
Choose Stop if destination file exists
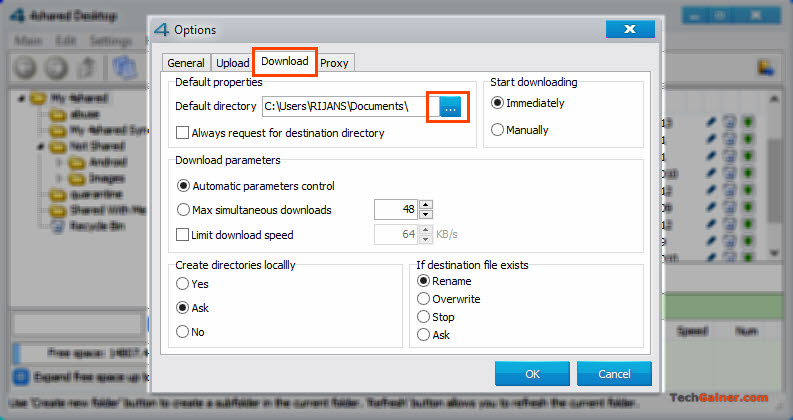tap(435, 317)
